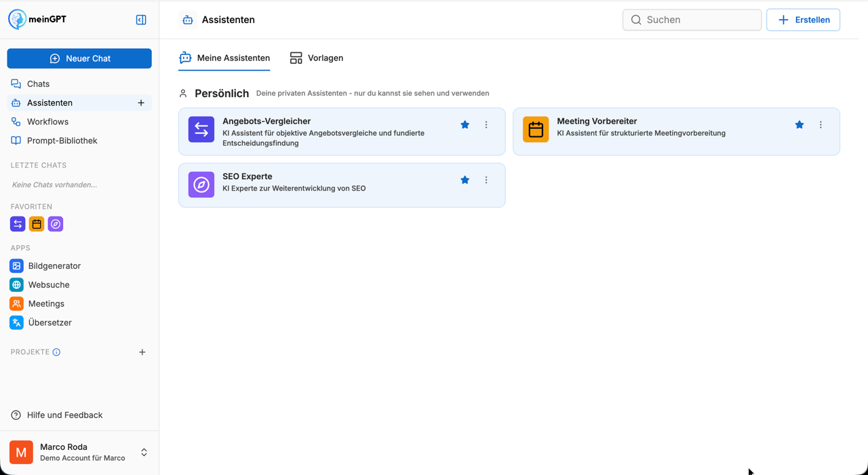
Task: Unfavorite Angebots-Vergleicher via star
Action: (x=465, y=125)
